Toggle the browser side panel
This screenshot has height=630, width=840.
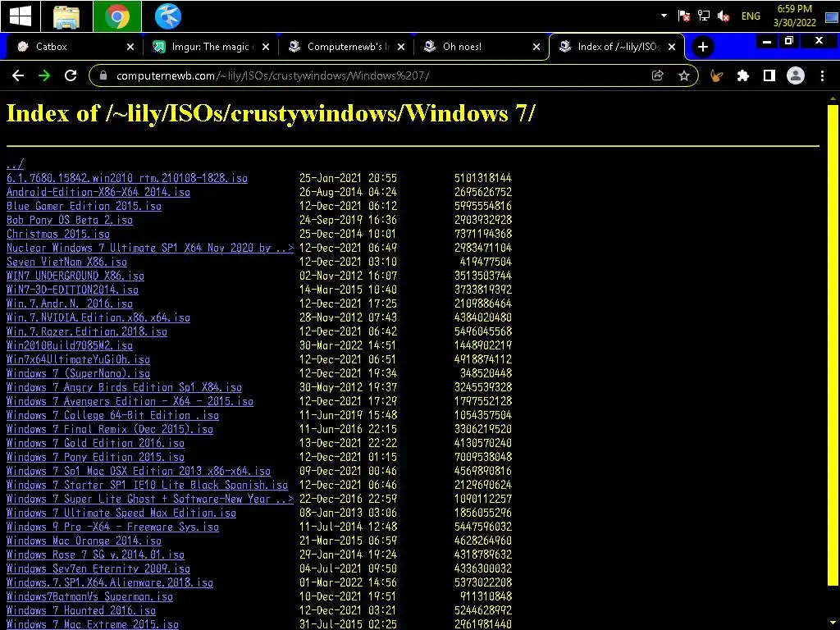[x=769, y=75]
